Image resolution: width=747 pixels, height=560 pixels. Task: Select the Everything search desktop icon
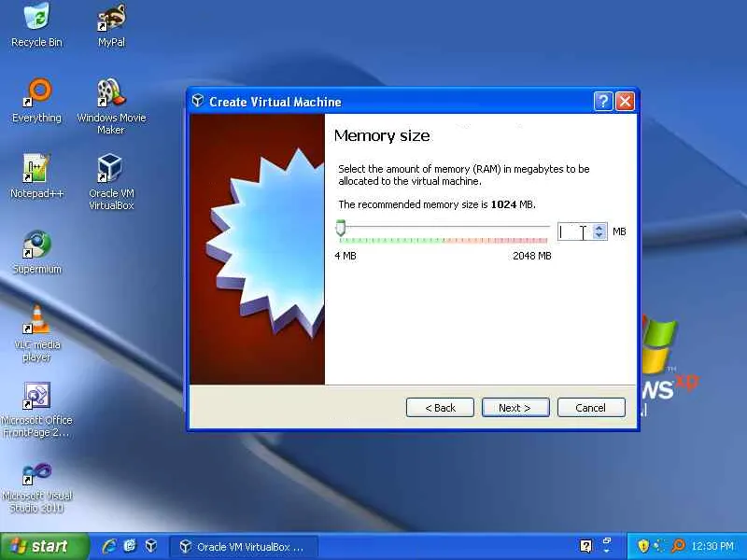(36, 101)
